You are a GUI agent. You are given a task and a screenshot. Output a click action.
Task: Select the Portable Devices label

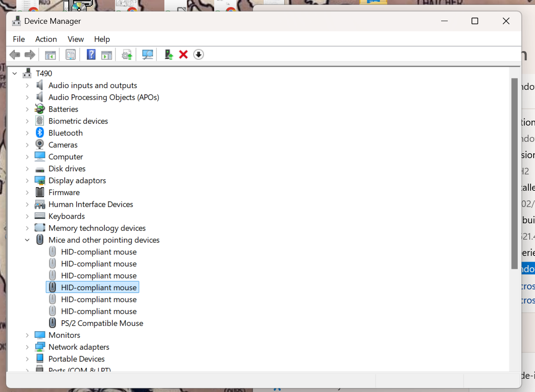[77, 359]
